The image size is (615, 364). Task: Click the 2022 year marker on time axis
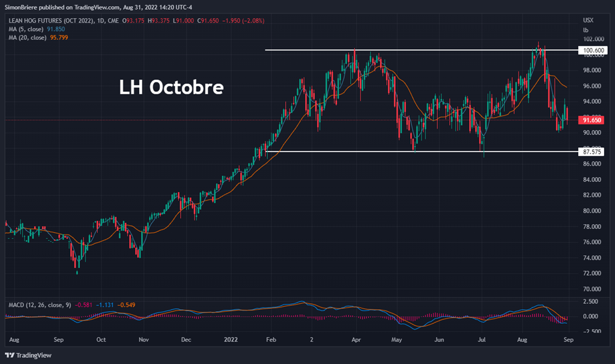pos(231,339)
